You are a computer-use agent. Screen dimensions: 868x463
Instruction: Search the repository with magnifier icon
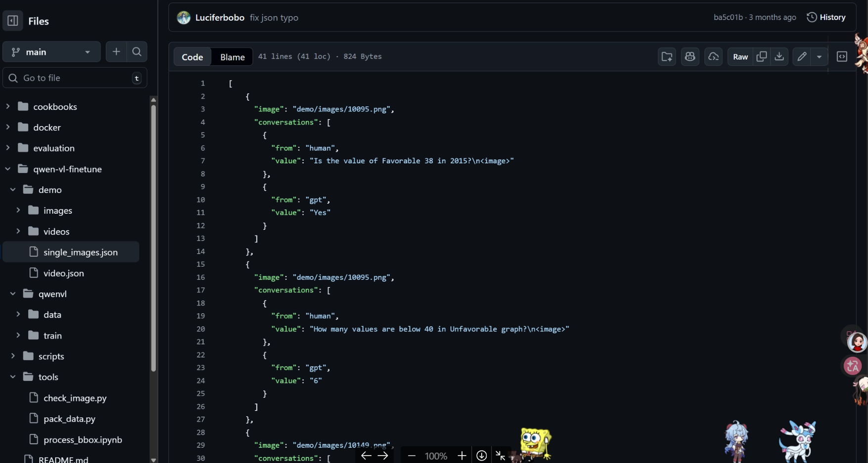tap(137, 51)
